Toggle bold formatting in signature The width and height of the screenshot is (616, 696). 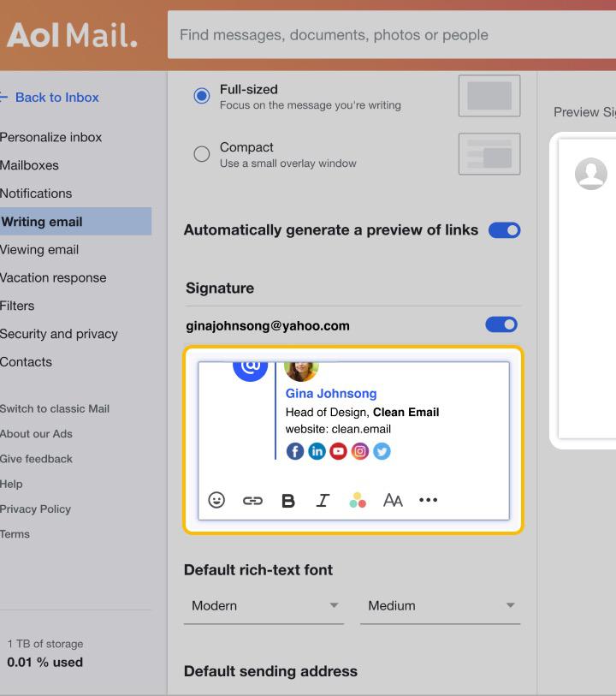288,501
